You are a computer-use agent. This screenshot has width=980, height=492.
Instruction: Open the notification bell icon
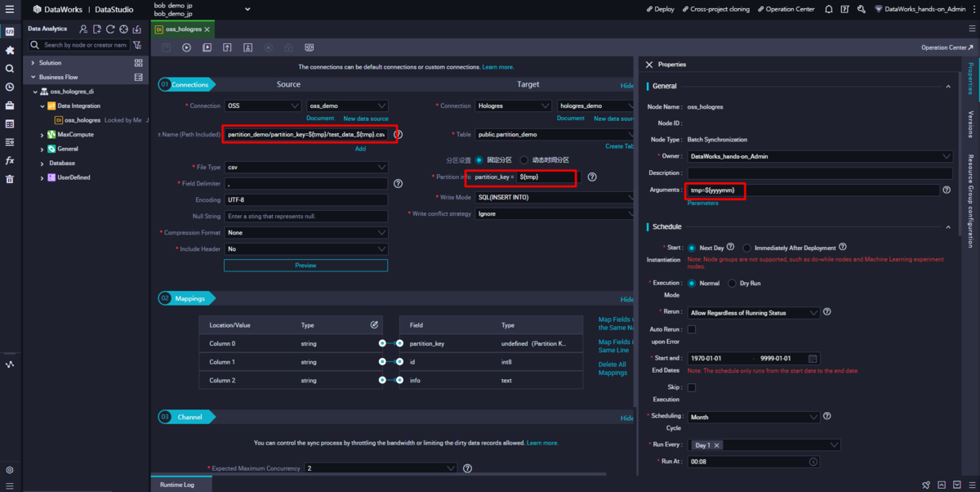(x=829, y=9)
